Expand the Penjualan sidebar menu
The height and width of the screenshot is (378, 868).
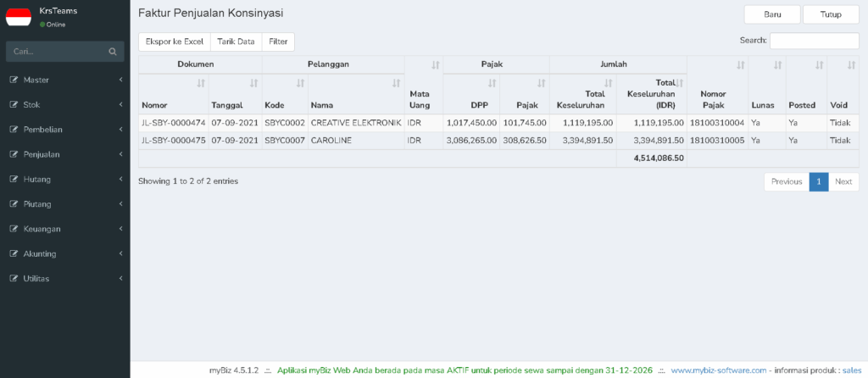pyautogui.click(x=64, y=154)
